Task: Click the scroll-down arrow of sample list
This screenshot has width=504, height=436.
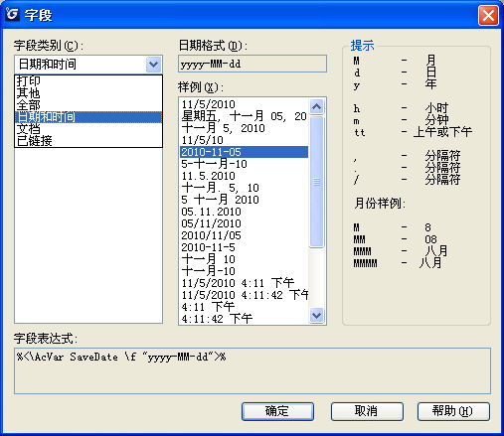Action: (x=316, y=315)
